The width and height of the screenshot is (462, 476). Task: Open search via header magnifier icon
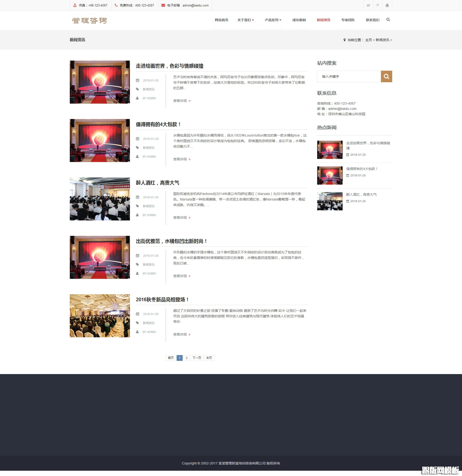388,20
